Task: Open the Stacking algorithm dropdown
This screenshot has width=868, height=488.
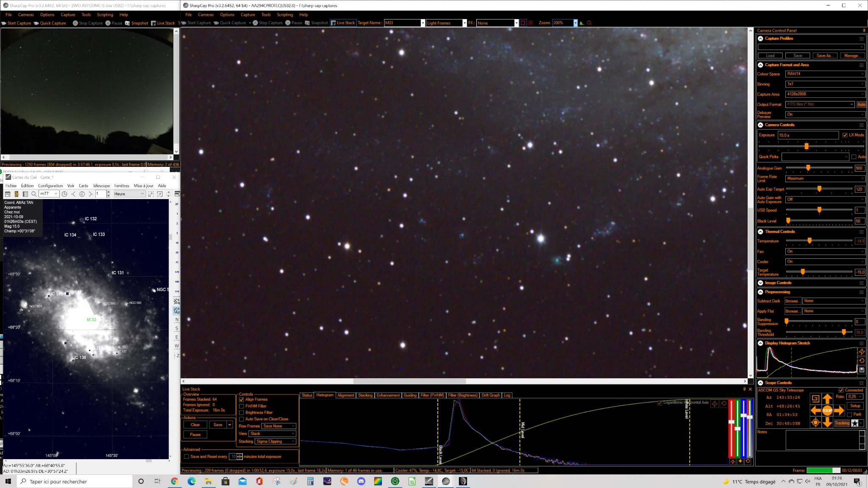Action: [275, 441]
